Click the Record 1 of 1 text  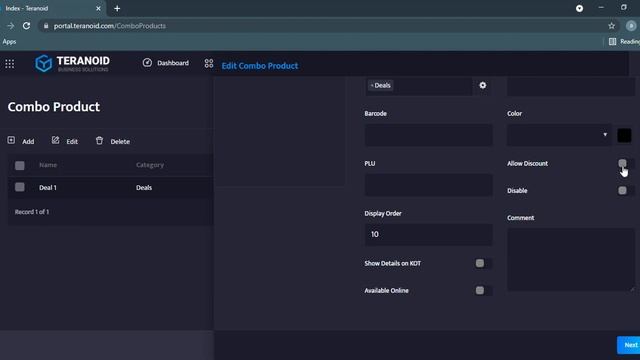coord(32,212)
